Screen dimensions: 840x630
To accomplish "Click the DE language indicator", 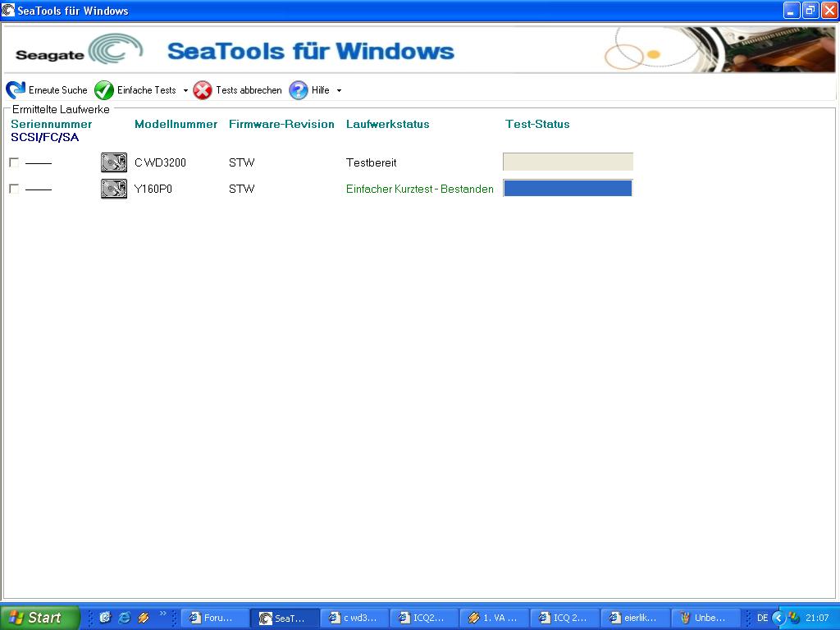I will click(762, 618).
